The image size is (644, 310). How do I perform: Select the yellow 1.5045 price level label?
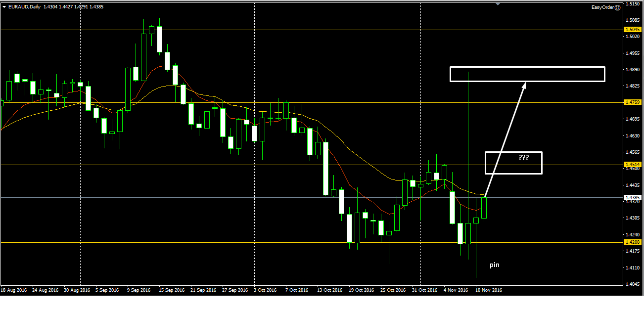[633, 30]
